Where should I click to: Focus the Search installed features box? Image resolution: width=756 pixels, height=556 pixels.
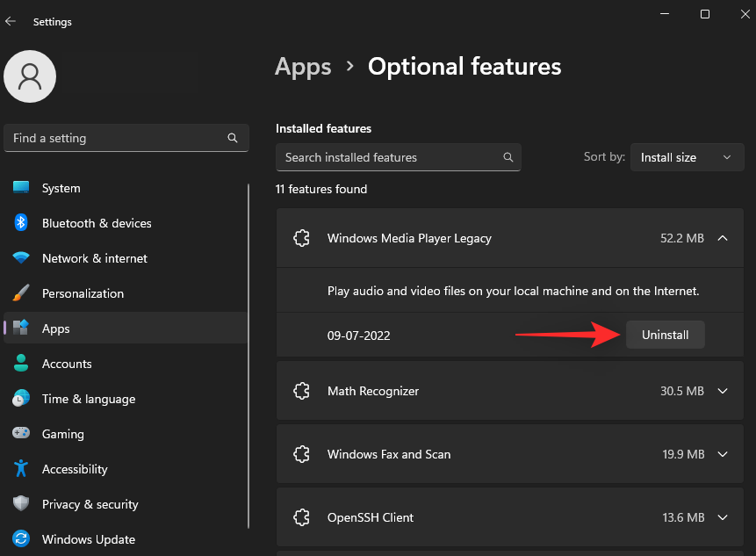(399, 157)
